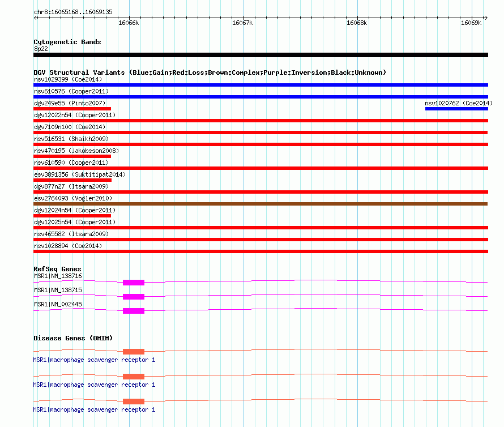Click the MSR1|NM_138716 transcript label
Screen dimensions: 504x427
[58, 276]
